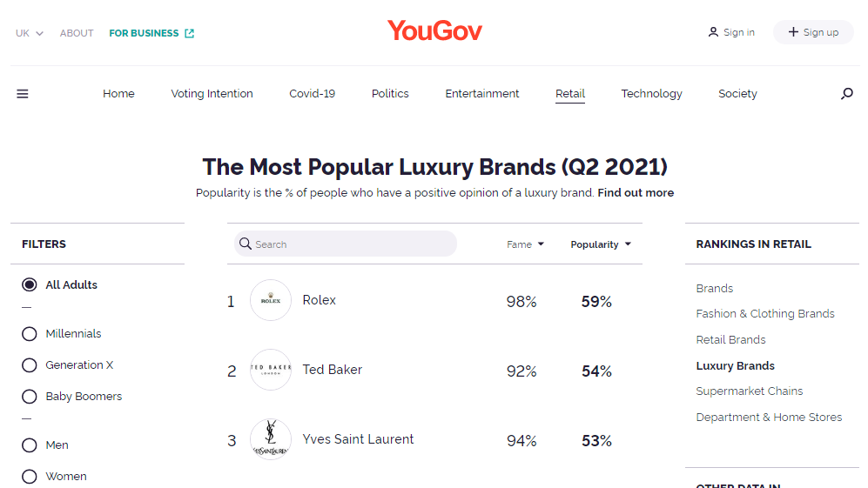Image resolution: width=868 pixels, height=488 pixels.
Task: Click the Sign in person icon
Action: click(x=714, y=32)
